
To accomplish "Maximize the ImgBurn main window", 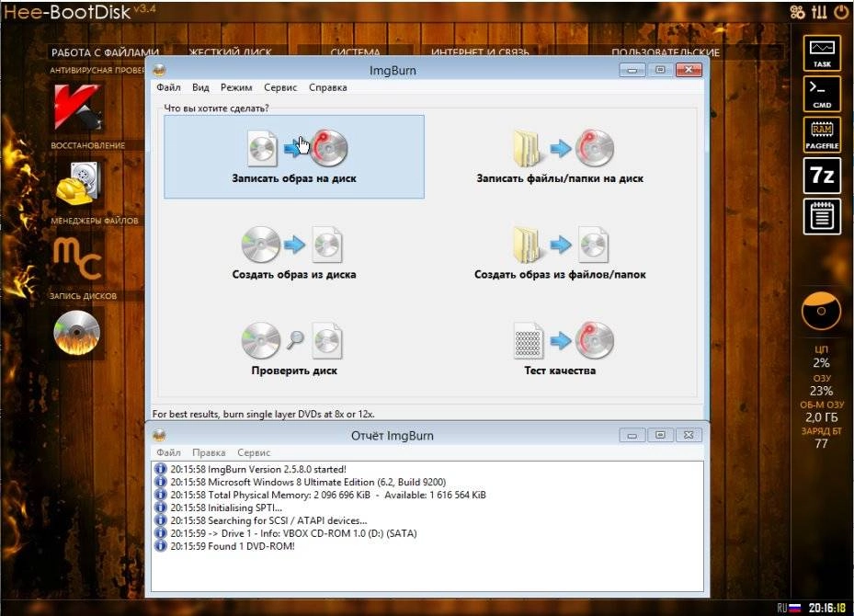I will point(660,70).
